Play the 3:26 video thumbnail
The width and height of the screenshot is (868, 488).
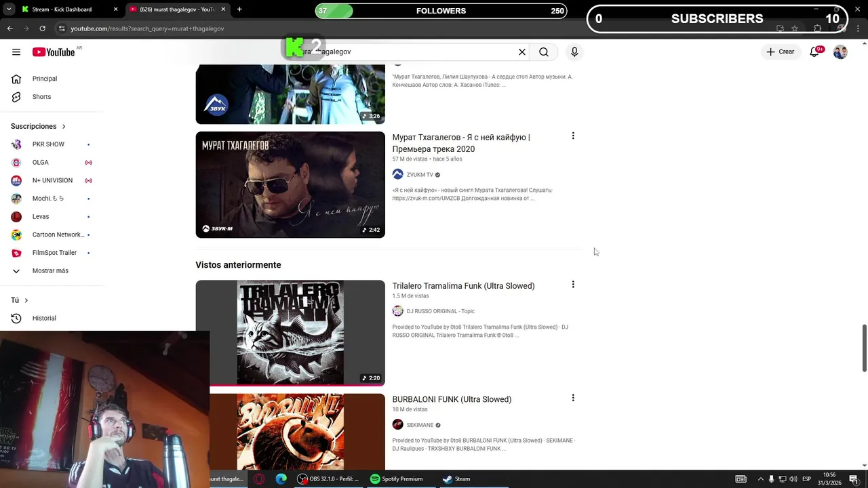[290, 94]
